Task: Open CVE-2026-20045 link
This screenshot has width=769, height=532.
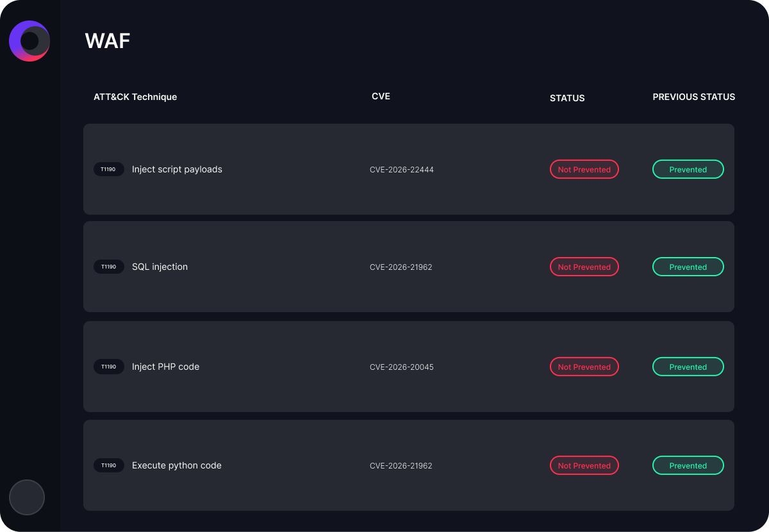Action: click(402, 367)
